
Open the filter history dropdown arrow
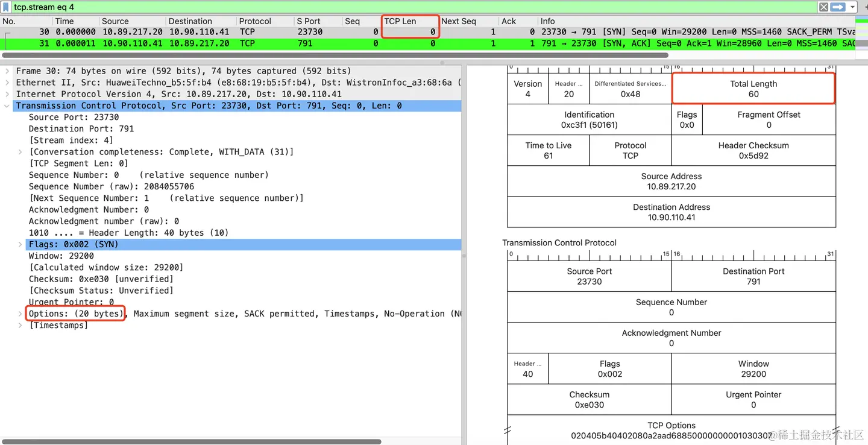tap(852, 7)
